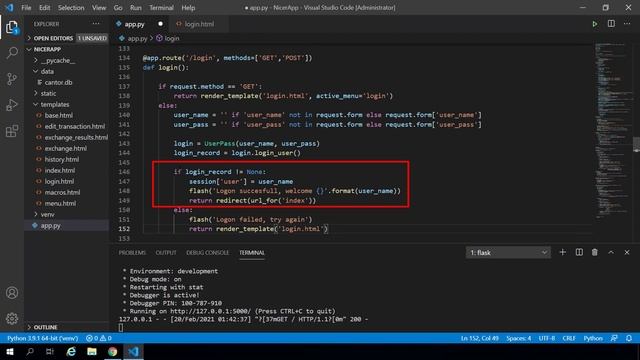
Task: Switch to the login.html editor tab
Action: pyautogui.click(x=199, y=24)
